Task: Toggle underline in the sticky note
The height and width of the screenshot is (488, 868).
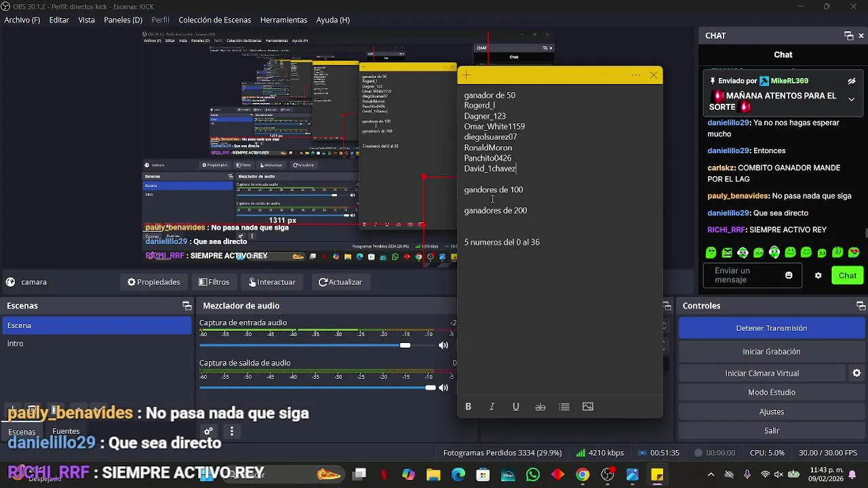Action: pyautogui.click(x=516, y=407)
